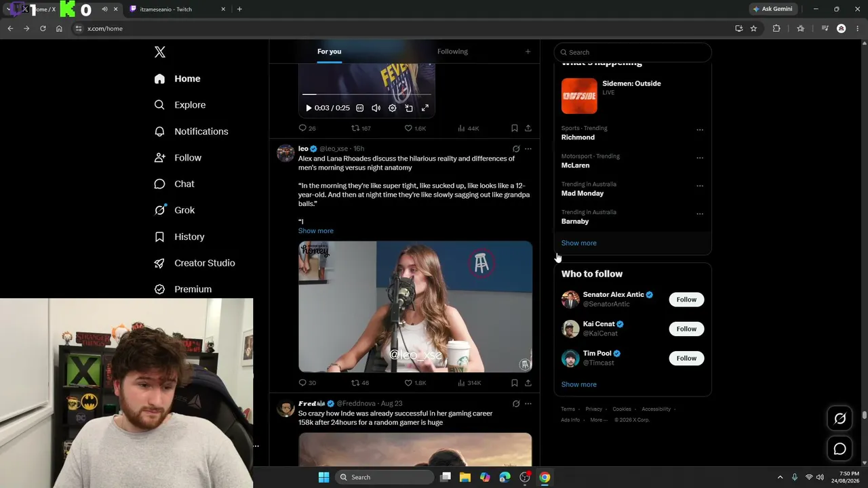Toggle picture-in-picture on the video player
This screenshot has width=868, height=488.
click(x=409, y=108)
